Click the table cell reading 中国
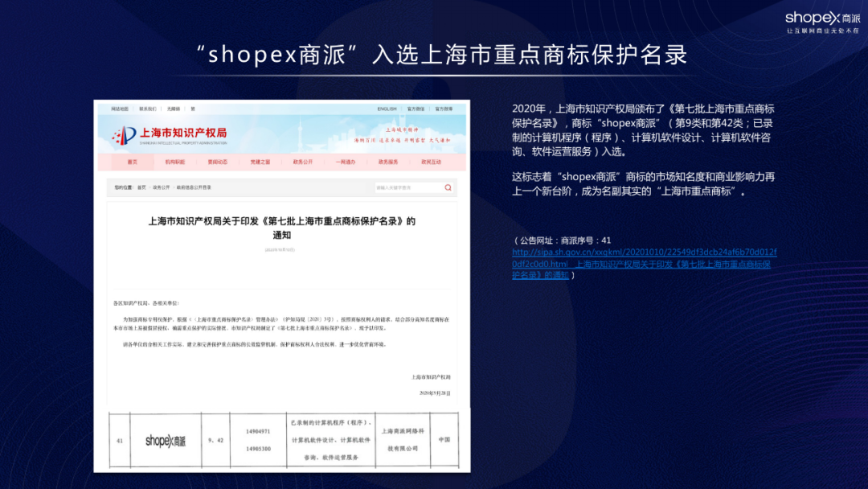The width and height of the screenshot is (868, 489). point(444,440)
